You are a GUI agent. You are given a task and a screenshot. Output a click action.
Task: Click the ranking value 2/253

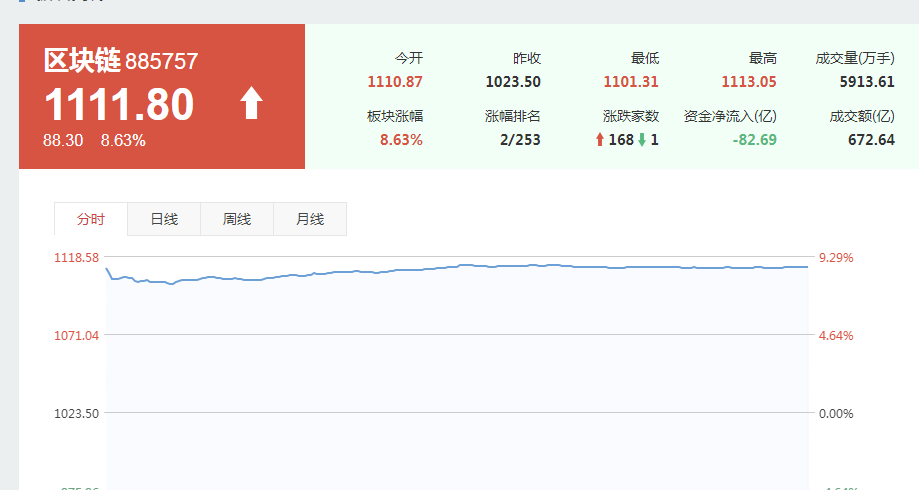(x=520, y=139)
